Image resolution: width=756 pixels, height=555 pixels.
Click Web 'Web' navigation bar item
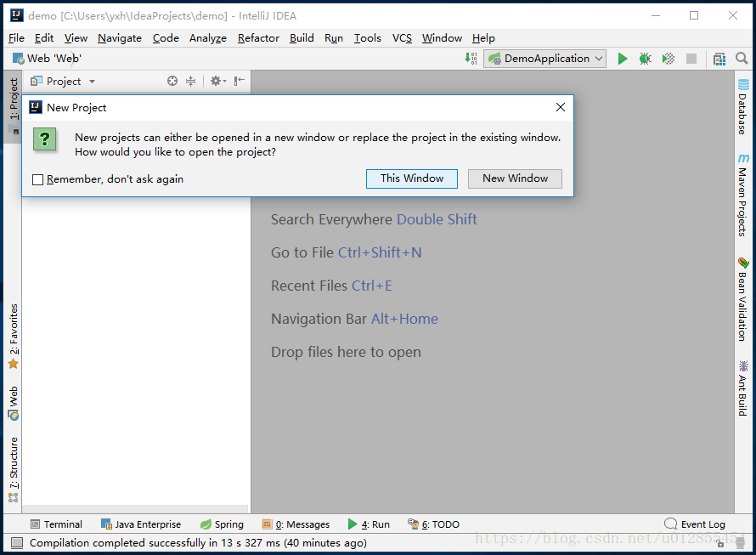click(x=47, y=59)
